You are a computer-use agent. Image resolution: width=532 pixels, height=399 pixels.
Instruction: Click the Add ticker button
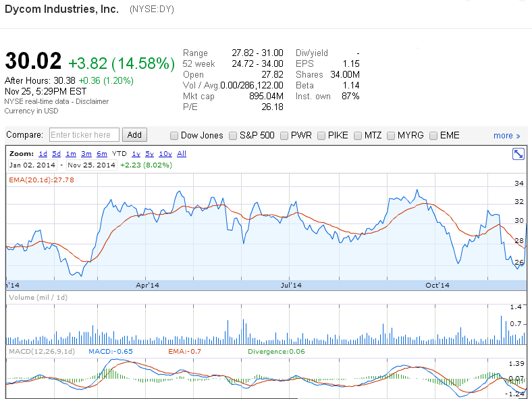[x=134, y=135]
